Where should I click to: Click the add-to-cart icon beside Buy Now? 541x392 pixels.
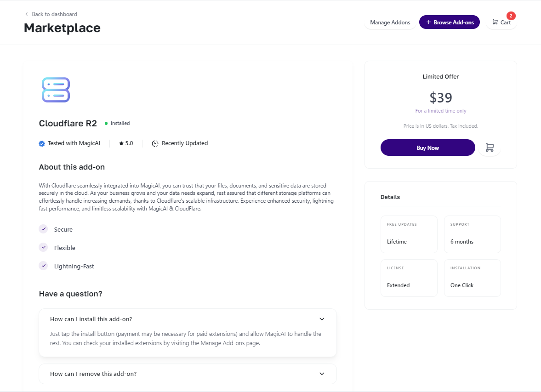tap(490, 148)
